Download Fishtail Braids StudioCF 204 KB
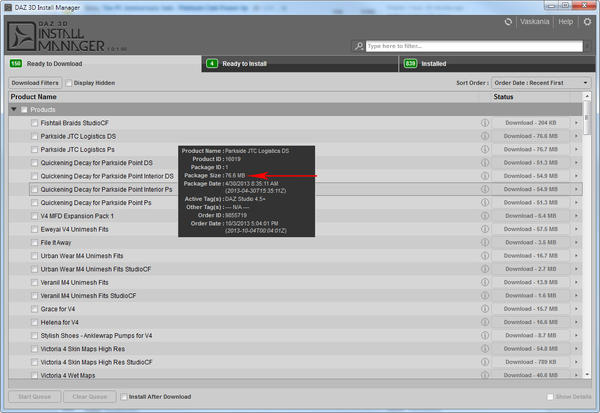Screen dimensions: 600x413 (x=531, y=123)
